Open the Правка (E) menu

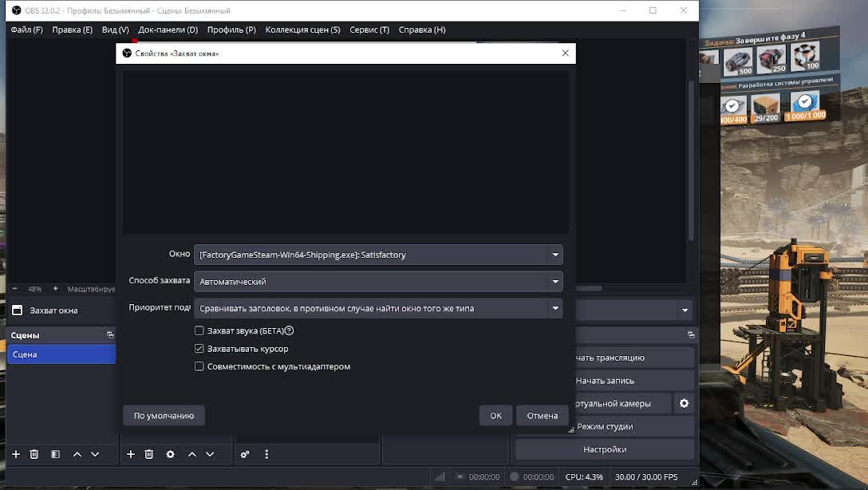point(72,30)
